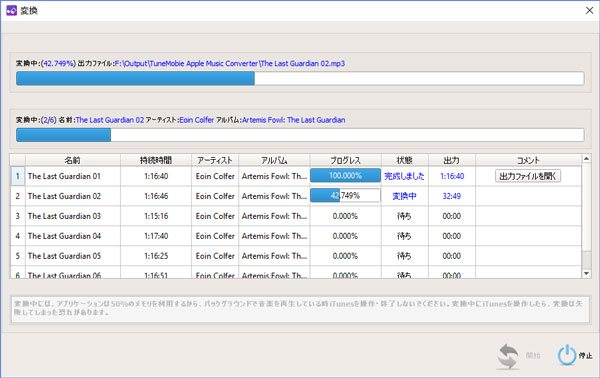Click 待ち status in The Last Guardian 04 row

tap(404, 236)
